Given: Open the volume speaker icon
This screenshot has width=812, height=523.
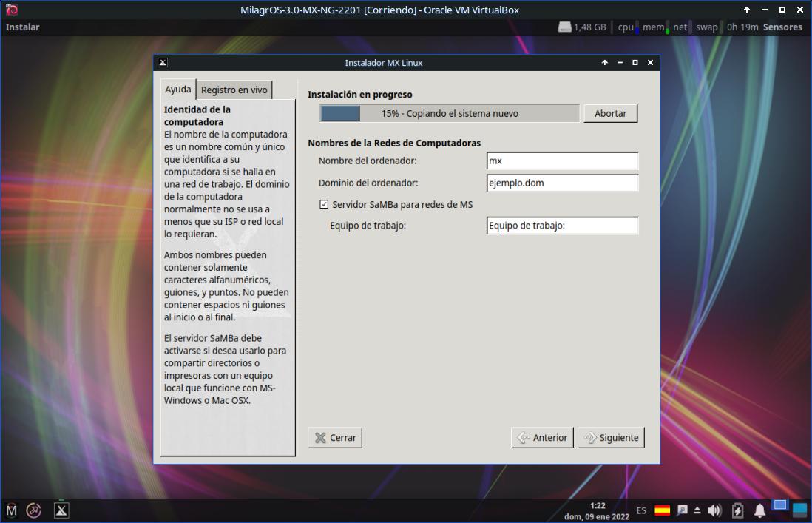Looking at the screenshot, I should click(x=714, y=510).
